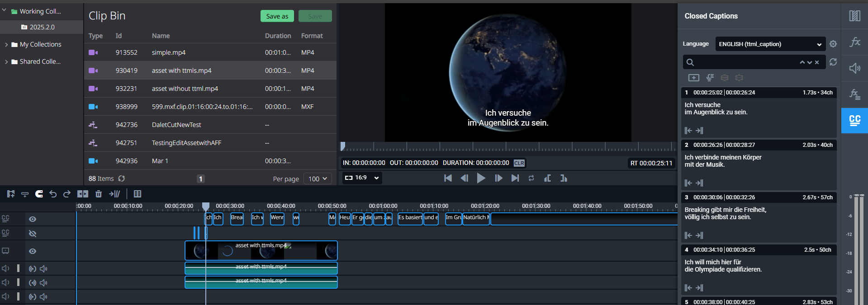The height and width of the screenshot is (305, 868).
Task: Click the timeline playhead marker
Action: pyautogui.click(x=206, y=206)
